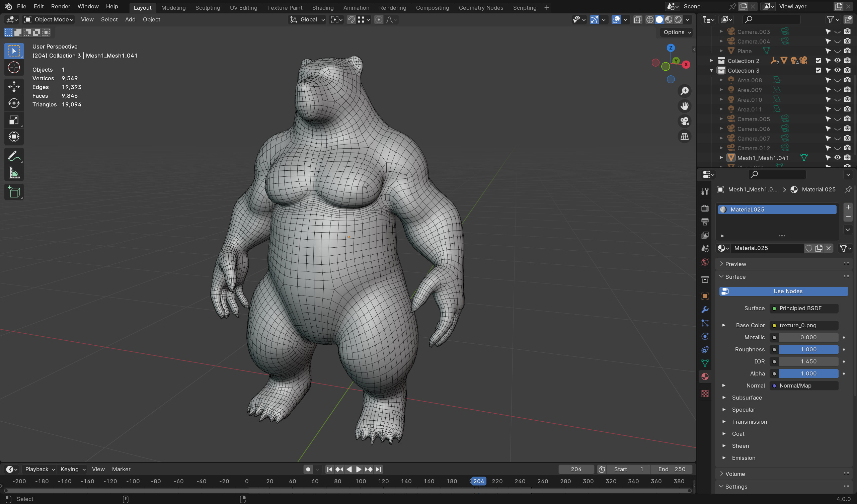Screen dimensions: 857x504
Task: Open the viewport Add menu
Action: (x=130, y=20)
